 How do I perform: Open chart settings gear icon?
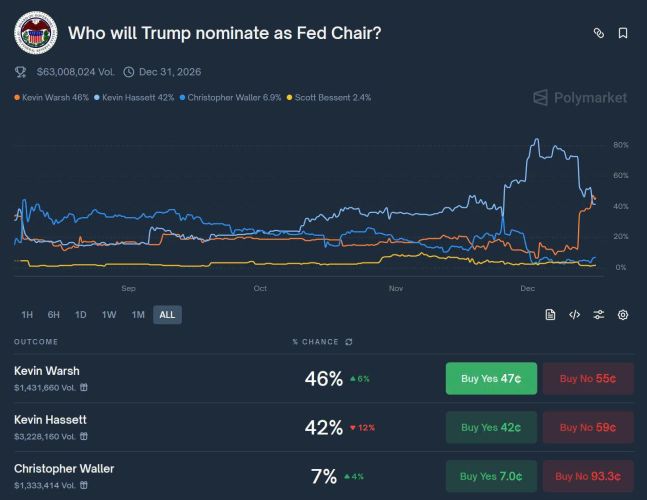tap(623, 314)
